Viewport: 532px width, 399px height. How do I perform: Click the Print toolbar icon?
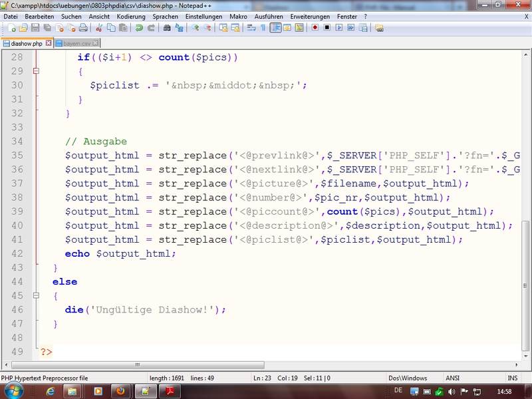coord(83,28)
